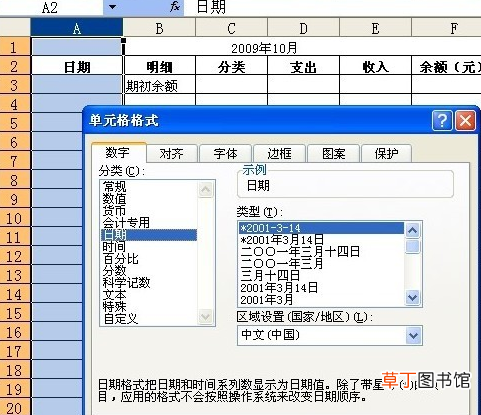
Task: Select row 15 header
Action: point(15,313)
